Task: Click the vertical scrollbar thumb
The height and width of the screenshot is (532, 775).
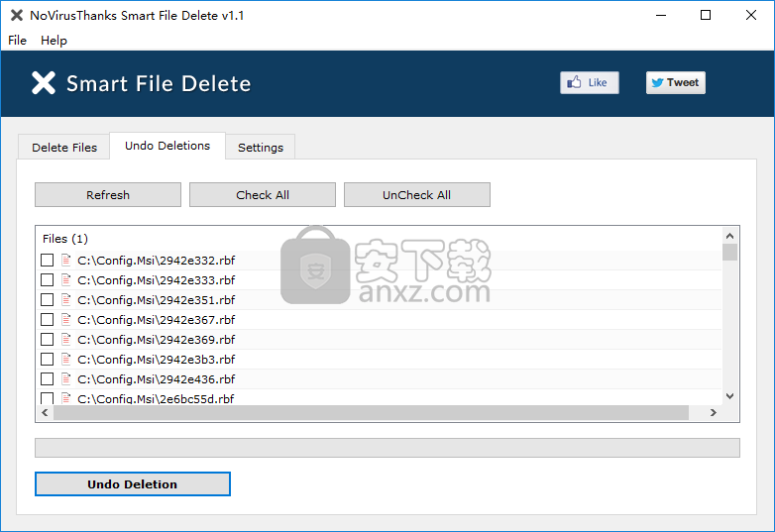Action: coord(729,252)
